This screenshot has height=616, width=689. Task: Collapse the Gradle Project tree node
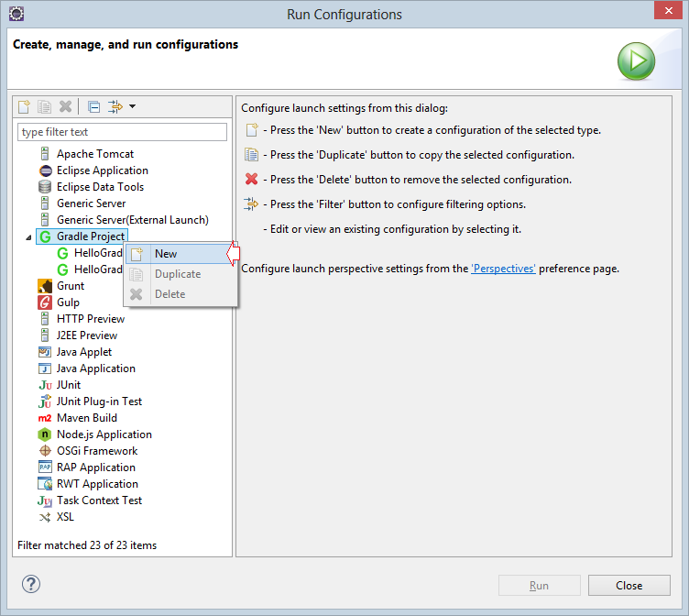click(x=28, y=237)
